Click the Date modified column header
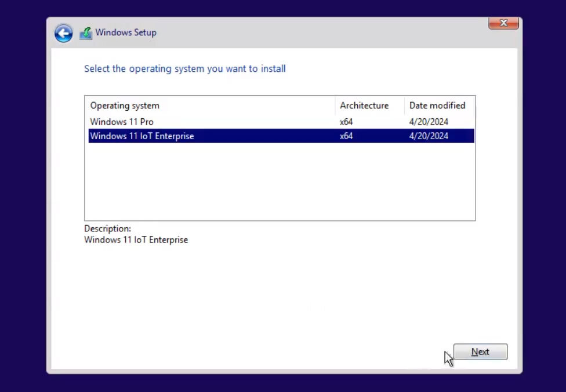 [x=440, y=106]
